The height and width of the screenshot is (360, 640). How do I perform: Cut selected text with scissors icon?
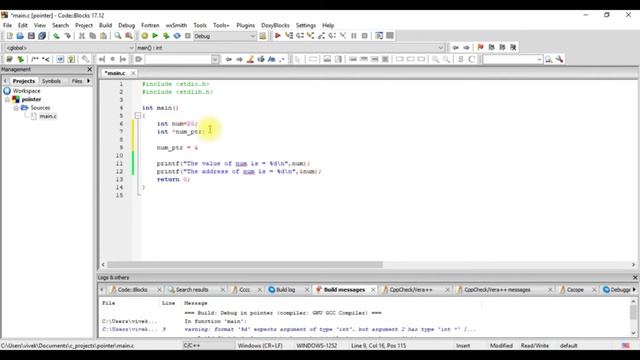pyautogui.click(x=82, y=36)
